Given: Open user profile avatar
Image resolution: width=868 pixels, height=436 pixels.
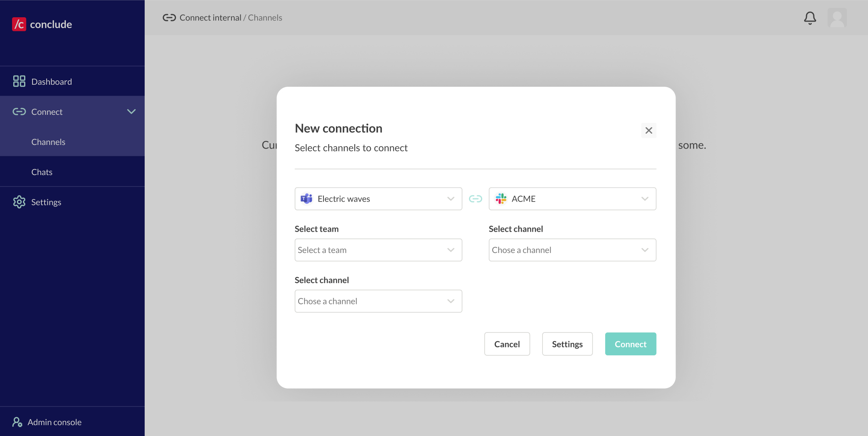Looking at the screenshot, I should 837,18.
